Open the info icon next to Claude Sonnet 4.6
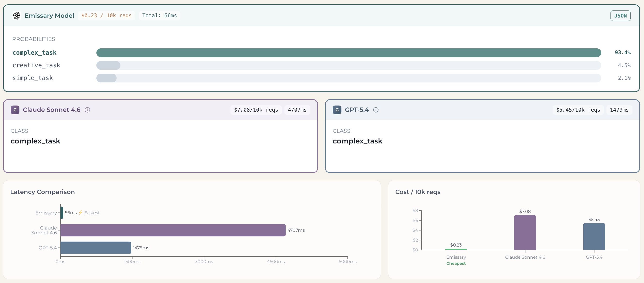 pyautogui.click(x=87, y=110)
